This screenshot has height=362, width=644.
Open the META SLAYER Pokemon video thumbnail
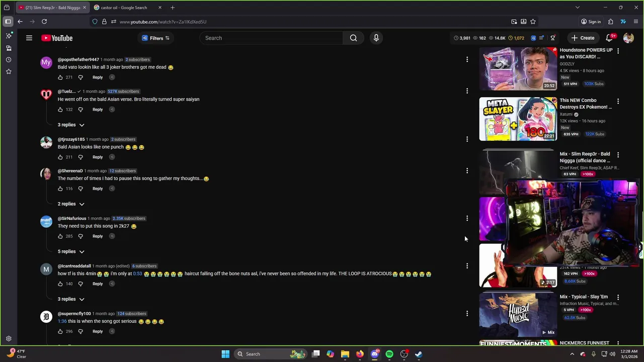(518, 119)
